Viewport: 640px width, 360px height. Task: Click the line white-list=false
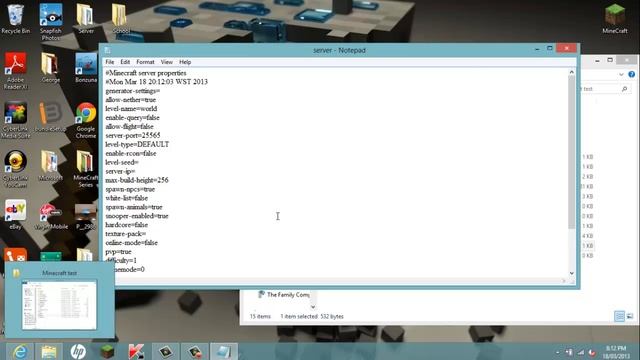(x=127, y=198)
